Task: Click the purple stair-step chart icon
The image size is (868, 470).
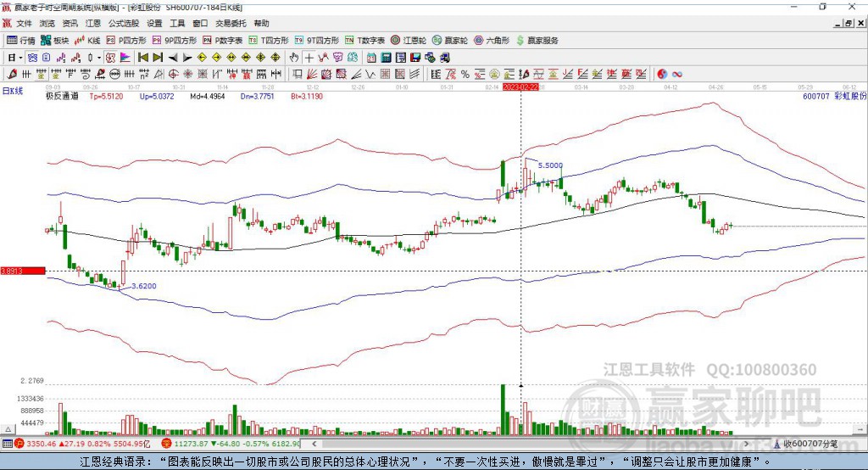Action: 61,58
